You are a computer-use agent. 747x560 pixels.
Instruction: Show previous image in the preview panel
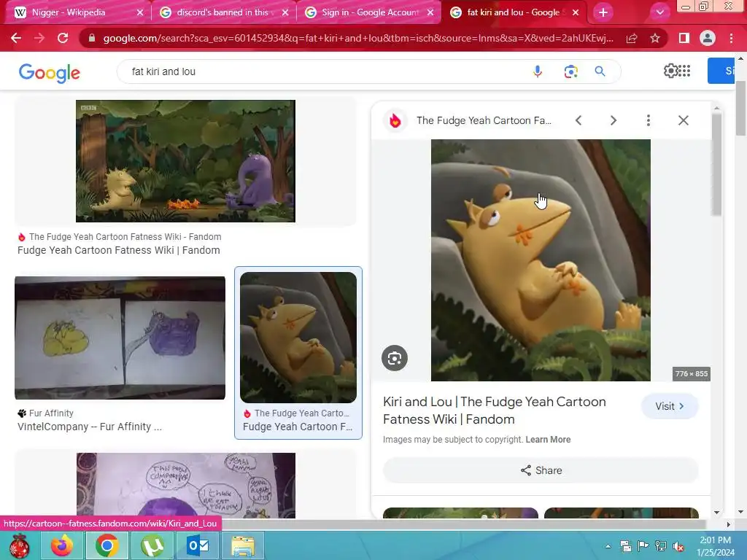578,120
